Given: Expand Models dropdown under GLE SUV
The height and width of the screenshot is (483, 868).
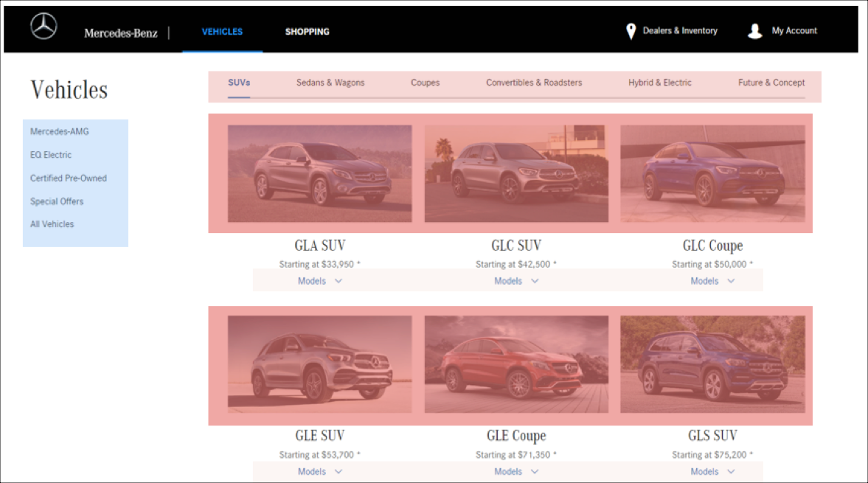Looking at the screenshot, I should 320,472.
